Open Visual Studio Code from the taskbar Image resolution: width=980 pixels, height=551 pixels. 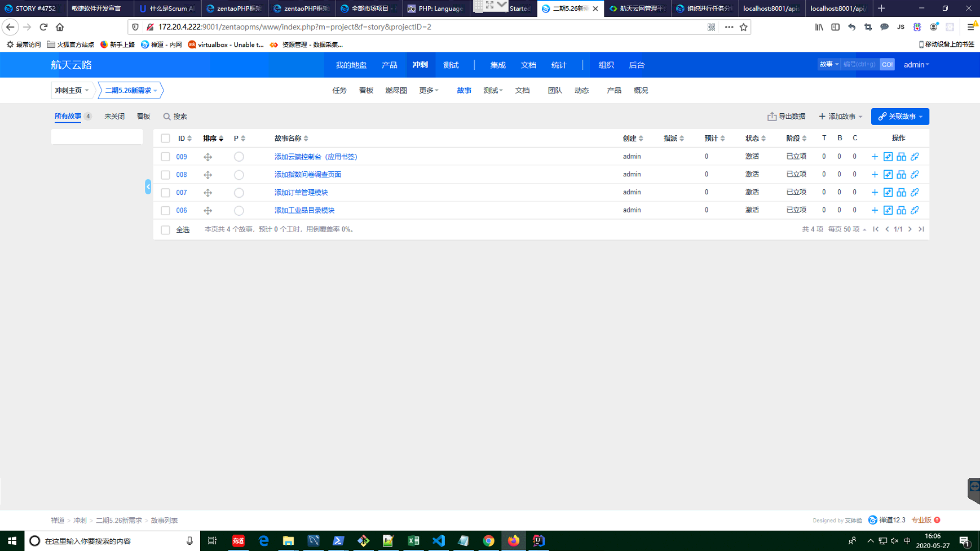pyautogui.click(x=439, y=541)
